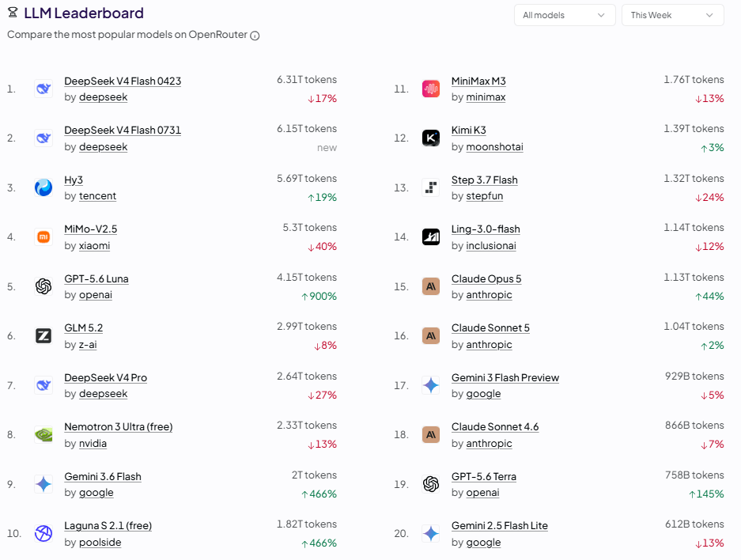Click the leaderboard trophy icon in heading
The width and height of the screenshot is (741, 560).
(x=13, y=13)
